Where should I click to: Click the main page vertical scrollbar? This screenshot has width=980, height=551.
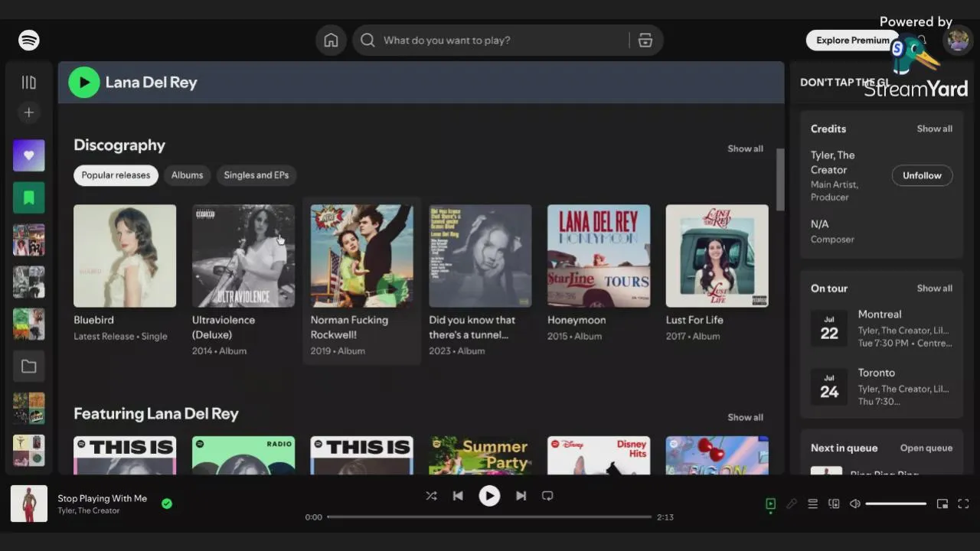click(780, 180)
